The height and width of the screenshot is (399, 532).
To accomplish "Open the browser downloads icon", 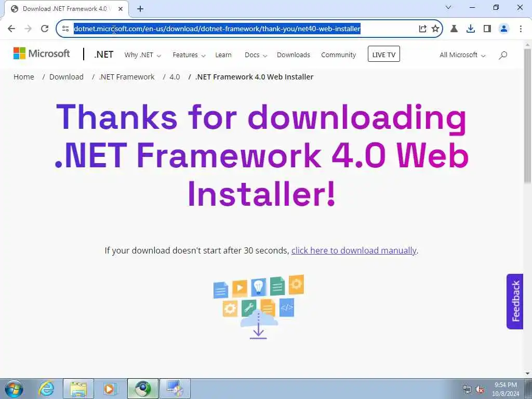I will [471, 29].
